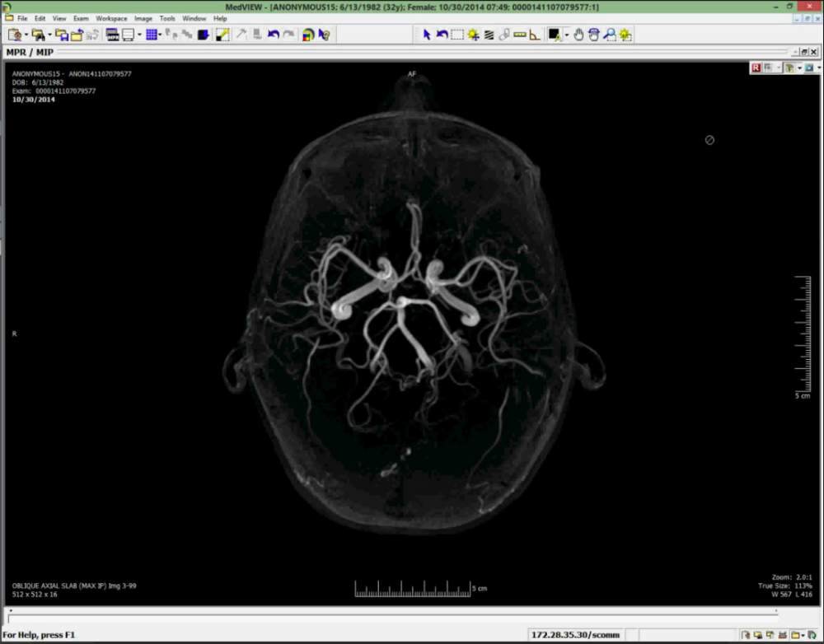Click the blue undo arrow in left toolbar
This screenshot has width=824, height=644.
[274, 35]
